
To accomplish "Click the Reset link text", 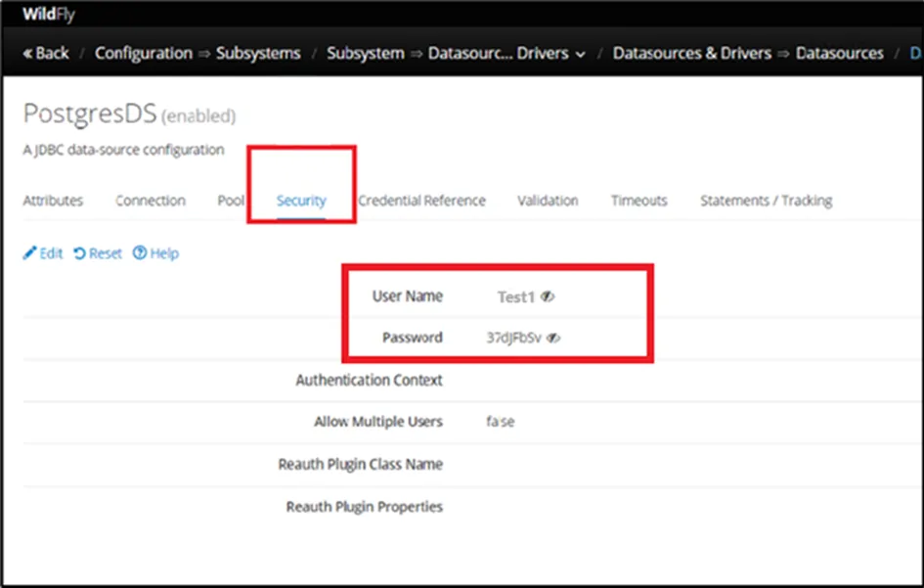I will (x=105, y=253).
